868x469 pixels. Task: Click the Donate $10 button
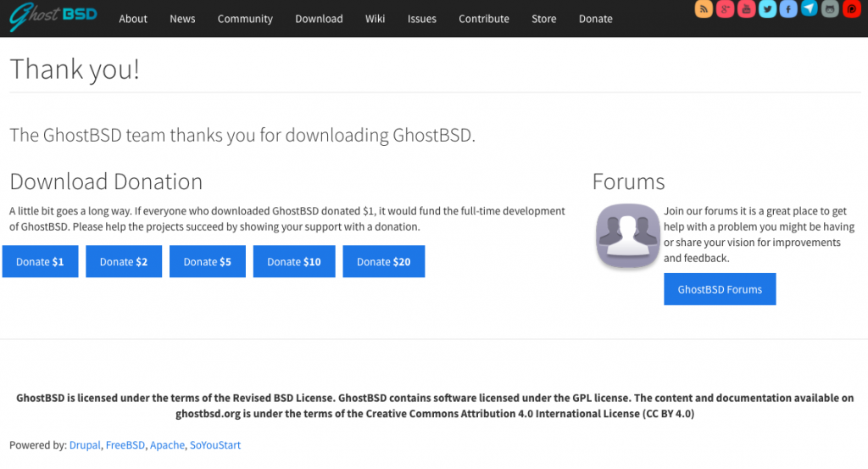pos(294,261)
